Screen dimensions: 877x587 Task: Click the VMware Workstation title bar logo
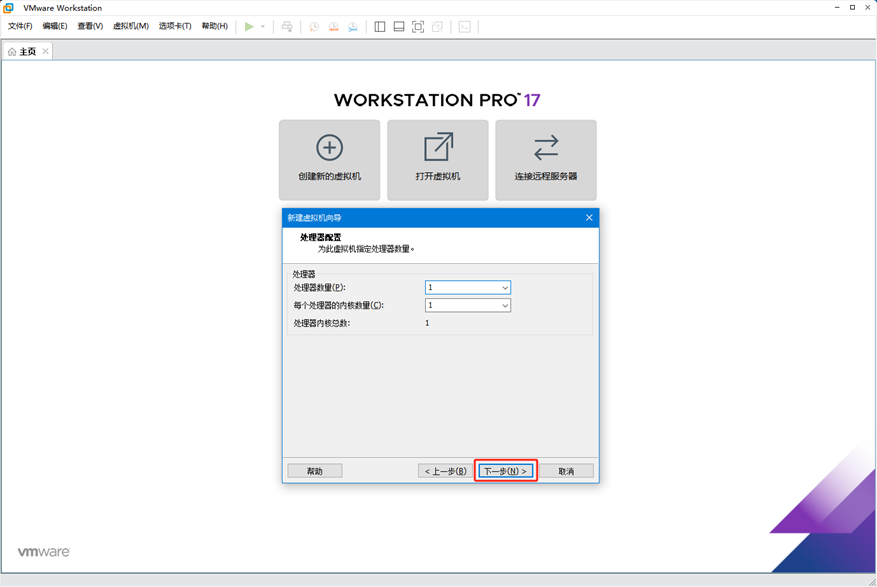coord(8,8)
